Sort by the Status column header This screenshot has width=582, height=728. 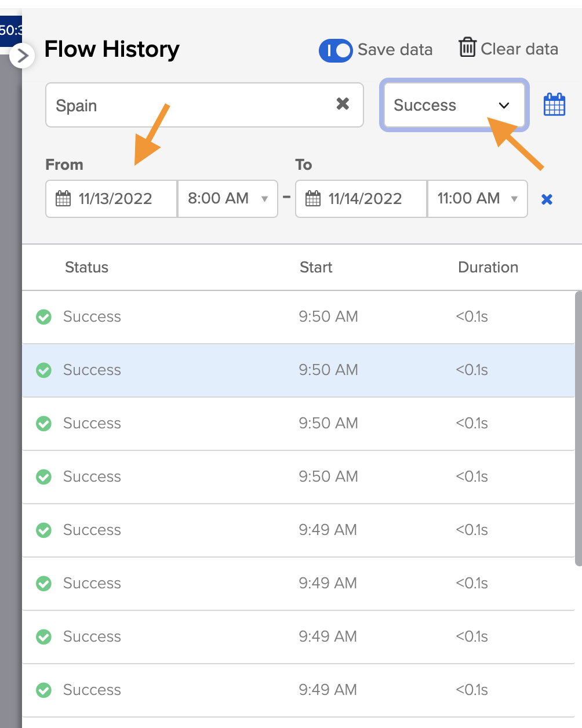tap(87, 267)
